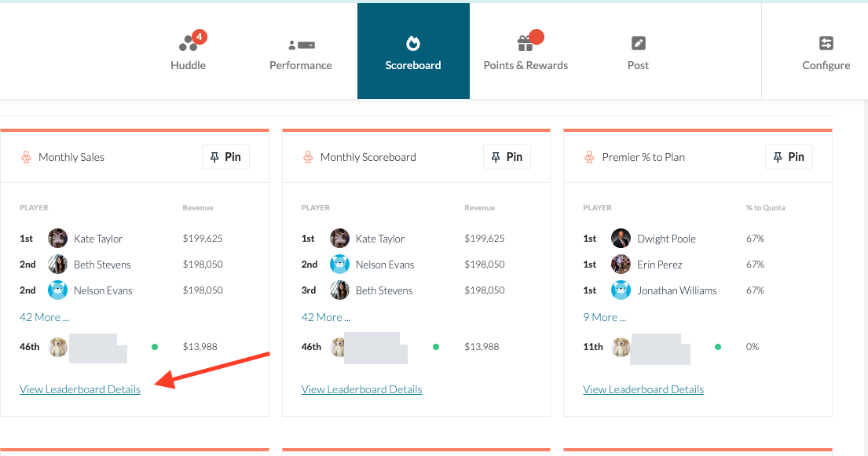
Task: View Leaderboard Details for Monthly Scoreboard
Action: coord(361,389)
